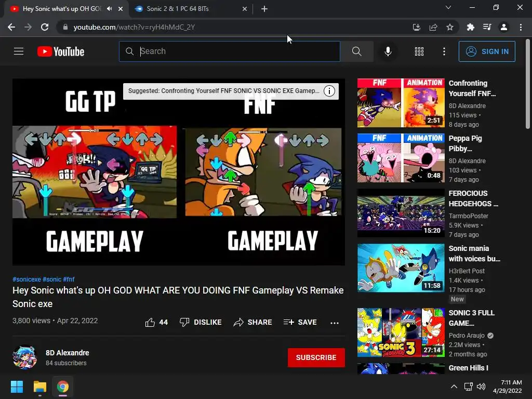Click the FEROCIOUS HEDGEHOGS title text
This screenshot has height=399, width=532.
[473, 198]
